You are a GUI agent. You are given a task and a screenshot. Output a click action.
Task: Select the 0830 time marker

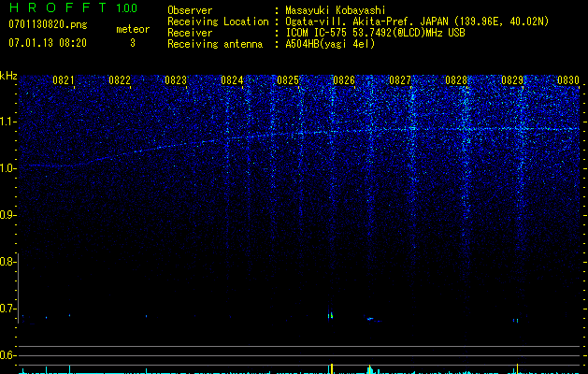click(x=568, y=80)
